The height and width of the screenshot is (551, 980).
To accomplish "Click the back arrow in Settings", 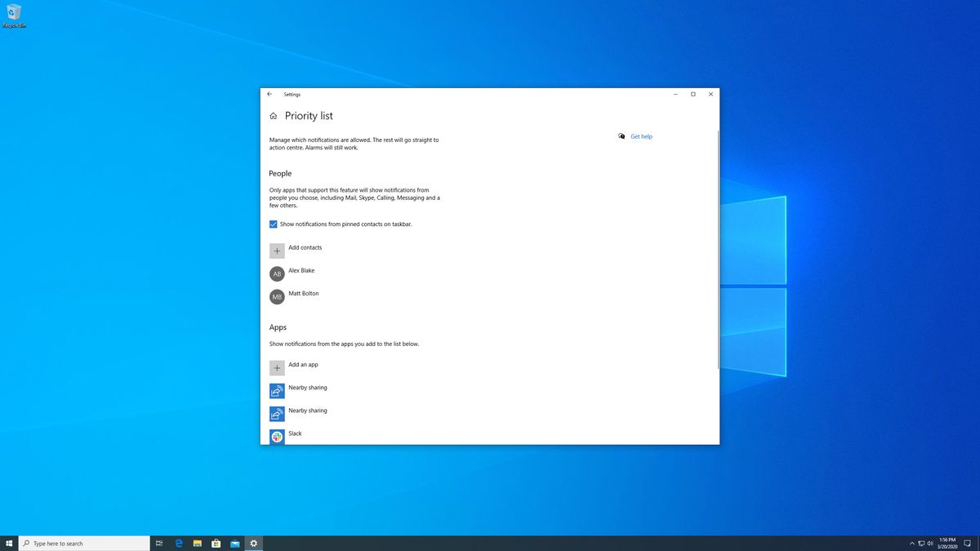I will point(269,94).
